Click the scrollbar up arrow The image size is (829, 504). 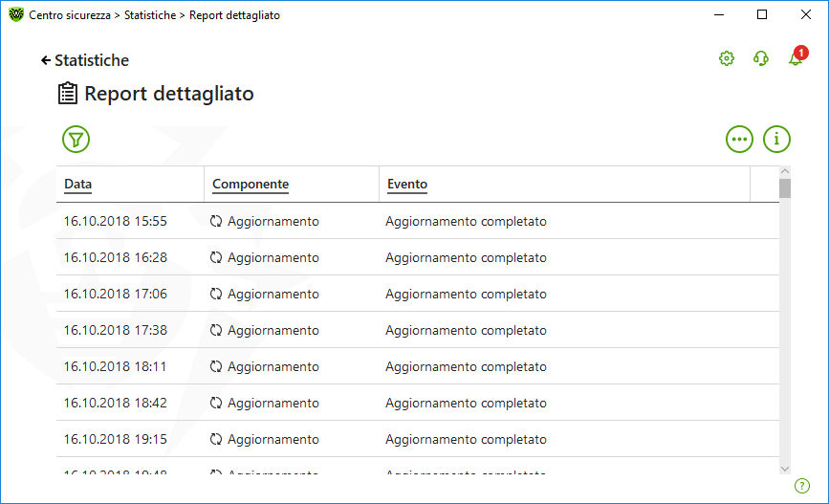[785, 172]
